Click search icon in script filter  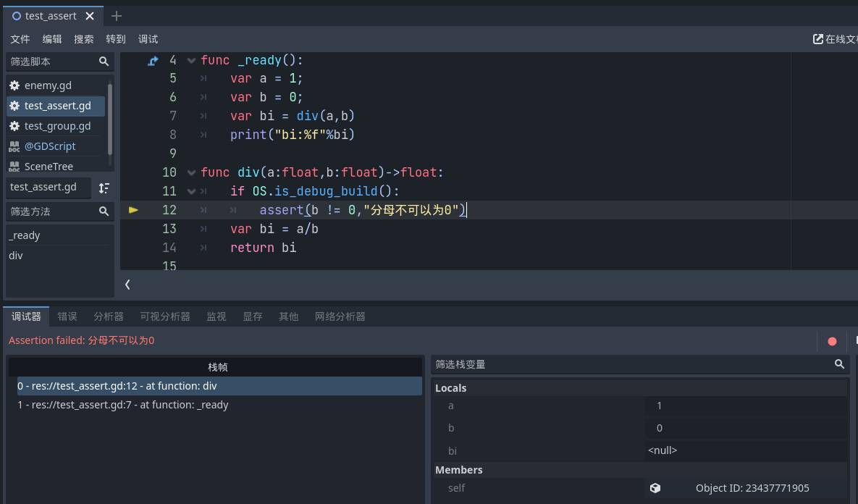pos(104,62)
